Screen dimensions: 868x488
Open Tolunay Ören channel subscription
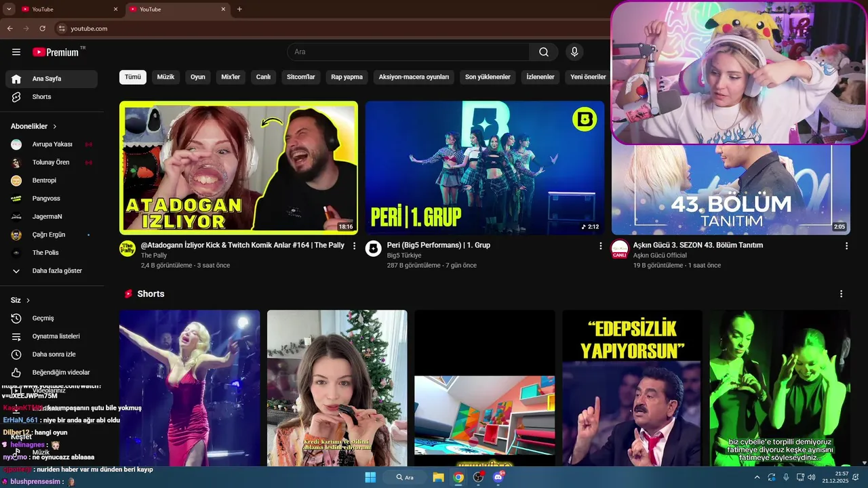[52, 163]
